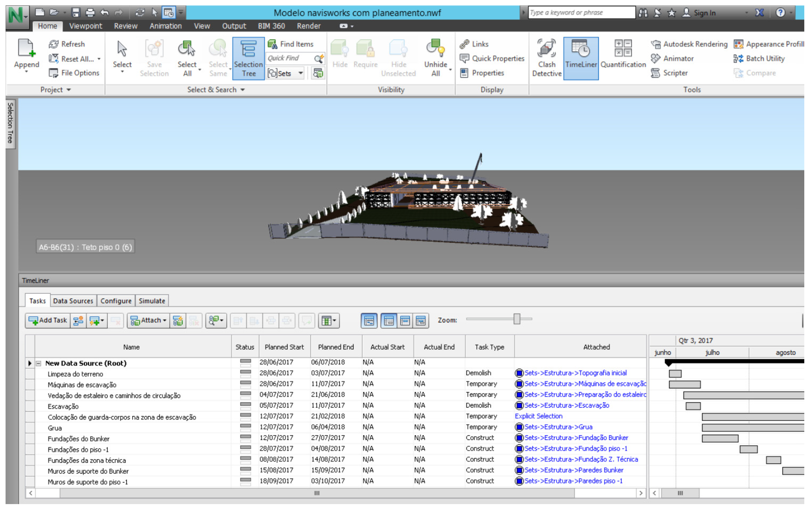The height and width of the screenshot is (511, 812).
Task: Click the TimeLiner Zoom slider handle
Action: pyautogui.click(x=517, y=319)
